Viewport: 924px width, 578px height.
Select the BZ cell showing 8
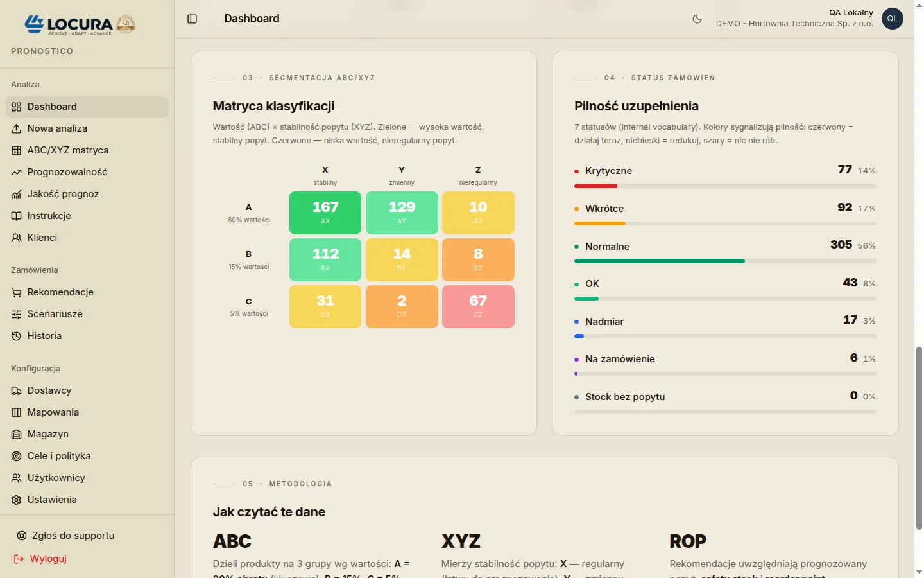point(478,259)
